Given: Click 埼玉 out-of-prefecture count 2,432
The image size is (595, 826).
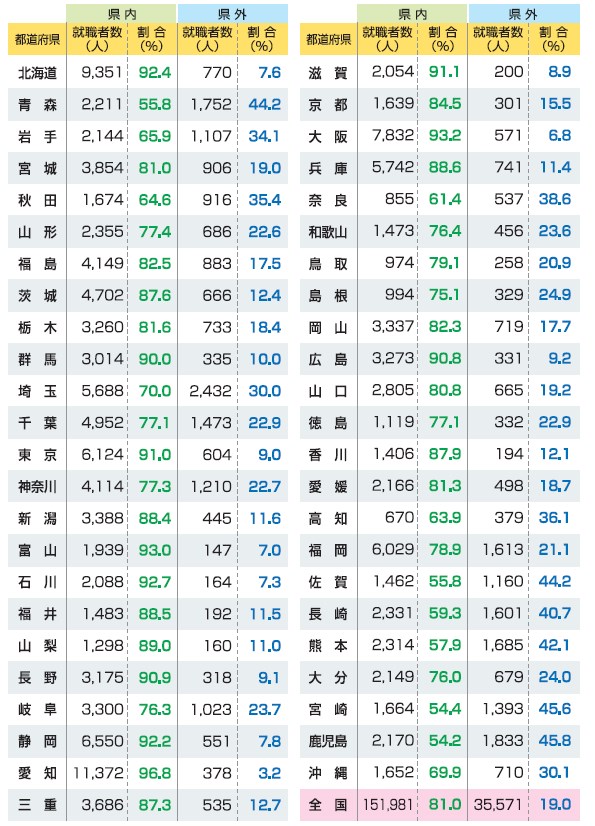Looking at the screenshot, I should [x=210, y=391].
